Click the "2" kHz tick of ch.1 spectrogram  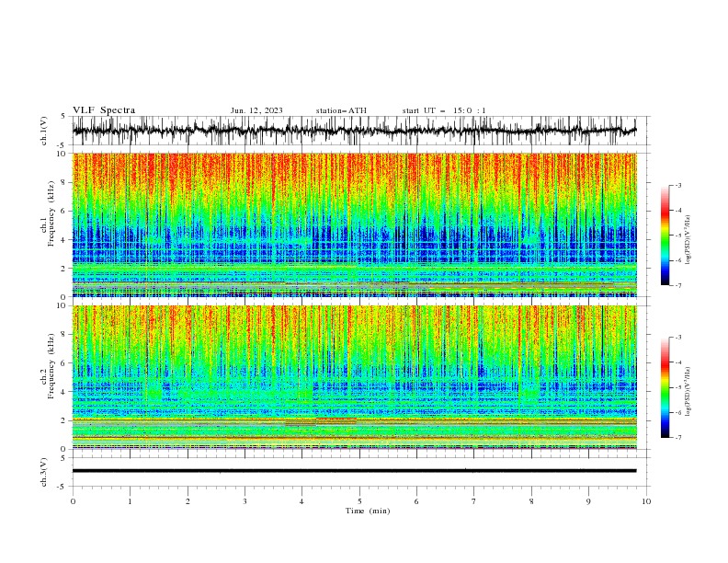(65, 268)
